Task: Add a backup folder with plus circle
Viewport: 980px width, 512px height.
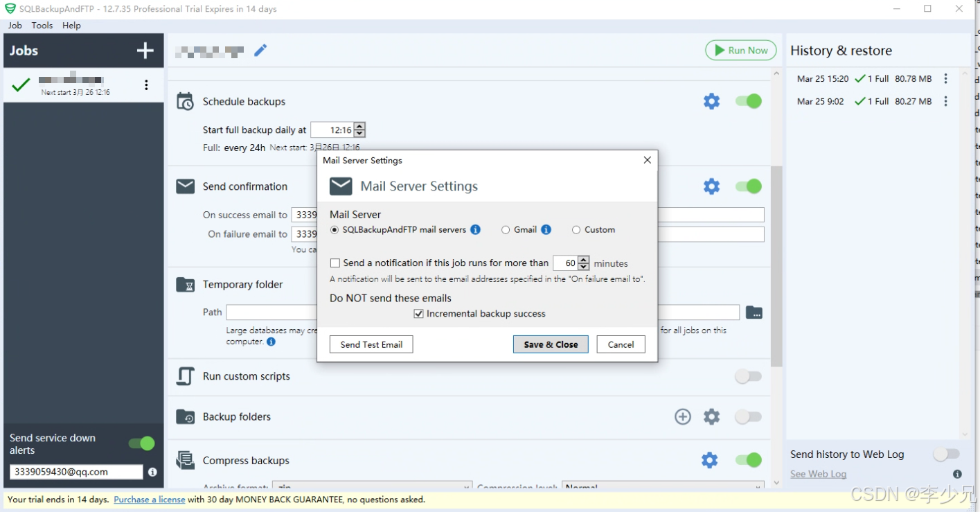Action: pos(683,416)
